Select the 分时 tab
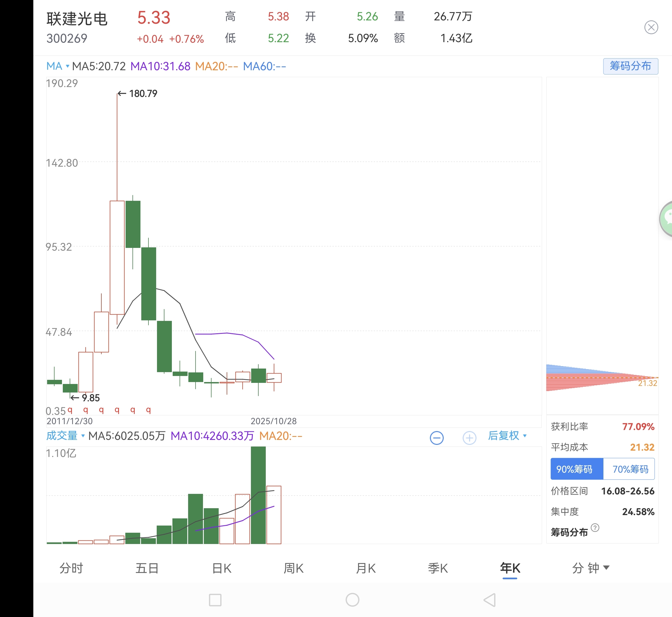Viewport: 672px width, 617px height. (x=71, y=568)
